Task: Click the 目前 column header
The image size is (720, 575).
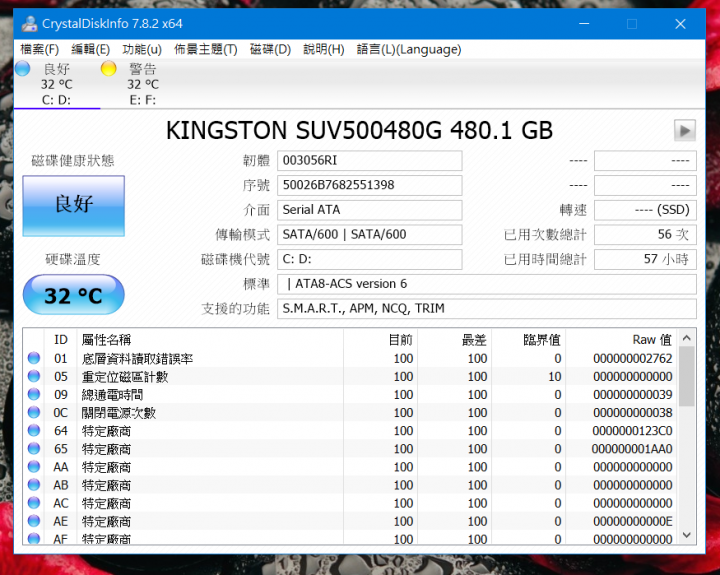Action: [x=381, y=340]
